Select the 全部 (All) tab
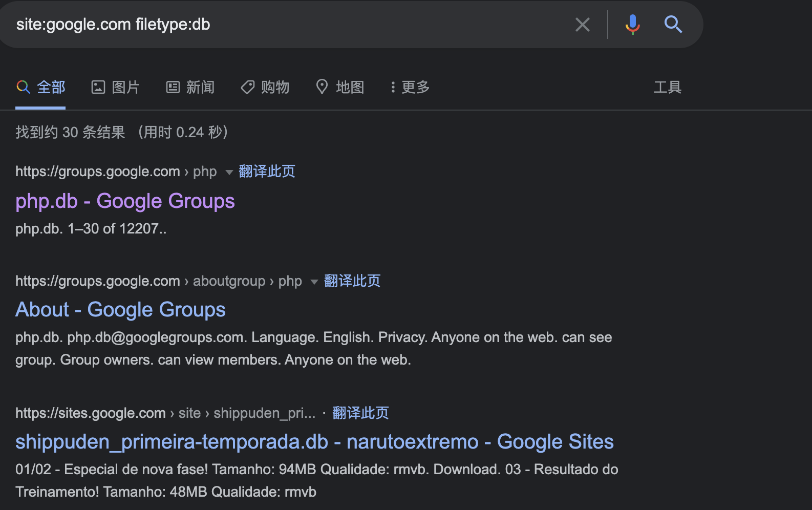812x510 pixels. pyautogui.click(x=41, y=87)
